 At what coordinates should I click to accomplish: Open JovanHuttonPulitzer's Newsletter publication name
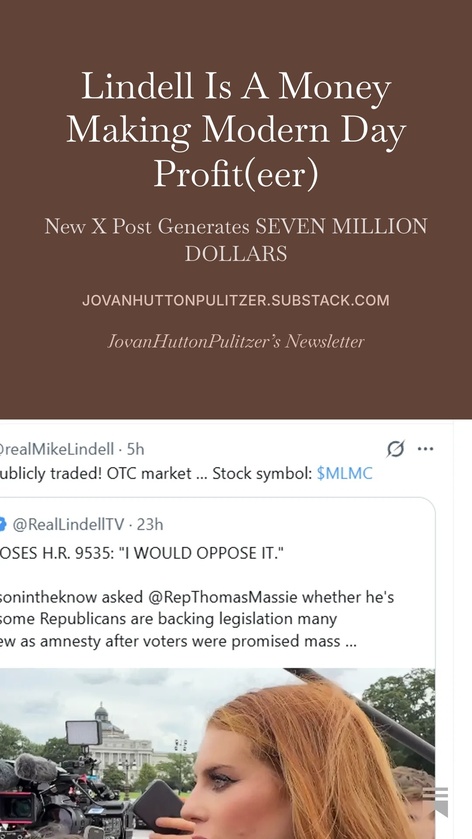point(236,341)
